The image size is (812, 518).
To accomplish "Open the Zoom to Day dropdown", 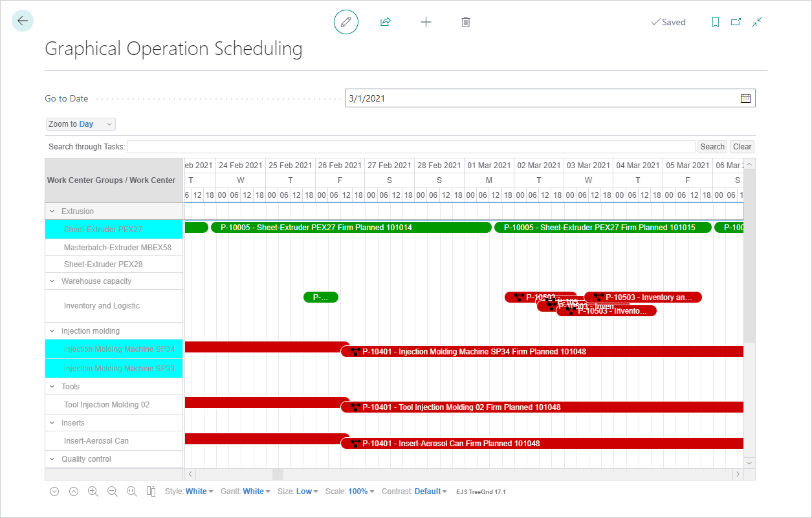I will (80, 124).
